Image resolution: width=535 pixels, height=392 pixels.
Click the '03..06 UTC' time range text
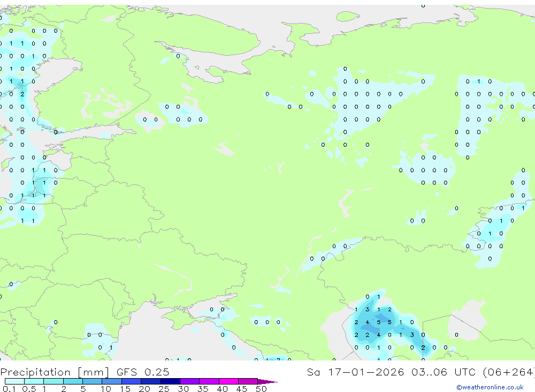(443, 372)
